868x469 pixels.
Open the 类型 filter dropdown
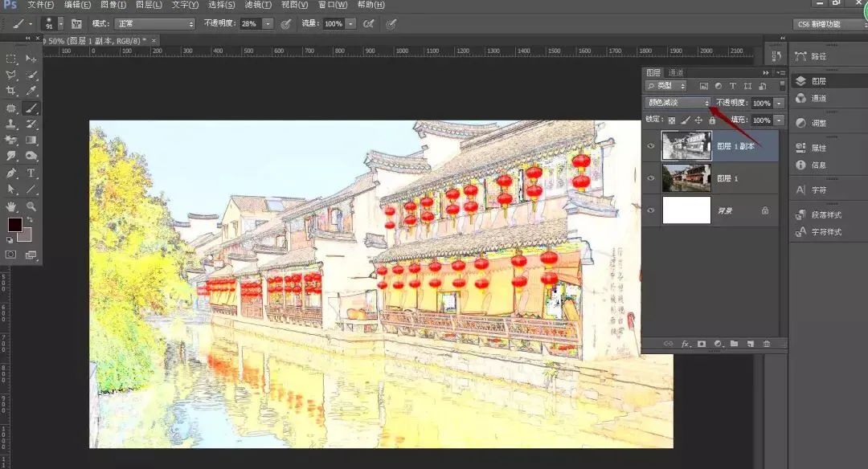click(666, 86)
